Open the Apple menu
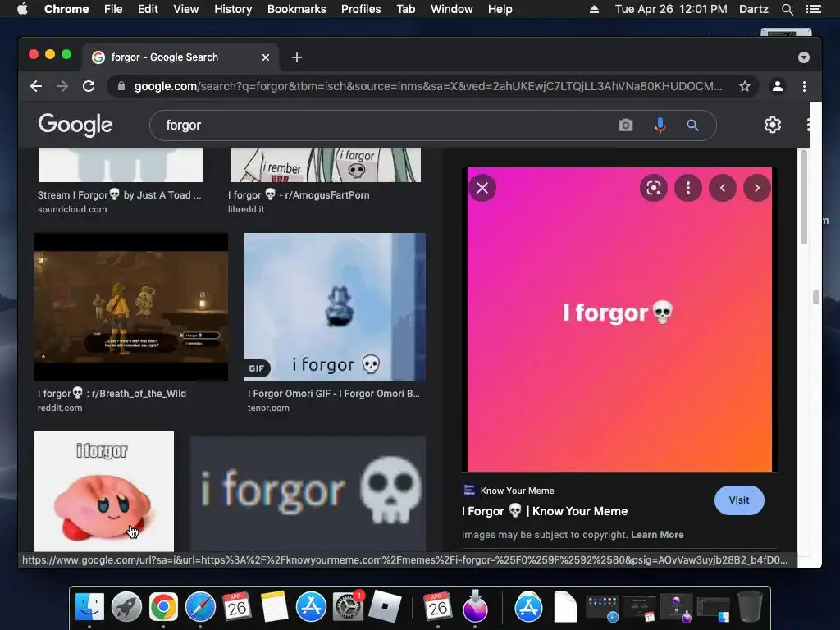The height and width of the screenshot is (630, 840). click(x=22, y=9)
